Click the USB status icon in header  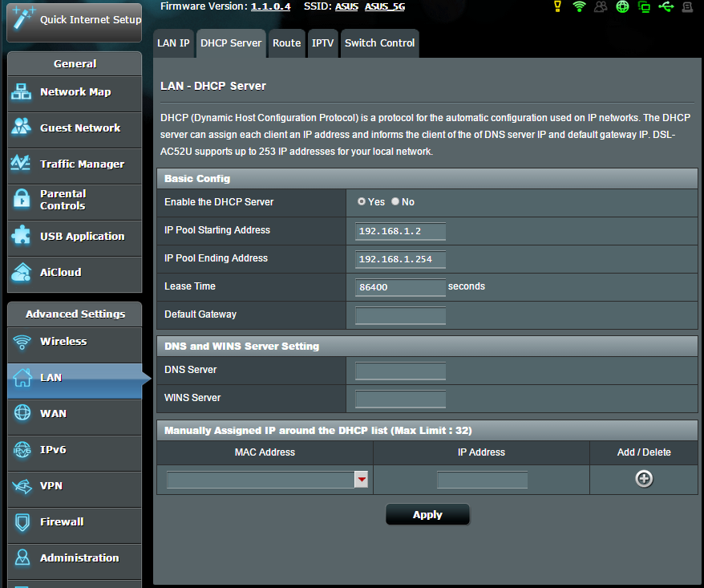point(666,6)
